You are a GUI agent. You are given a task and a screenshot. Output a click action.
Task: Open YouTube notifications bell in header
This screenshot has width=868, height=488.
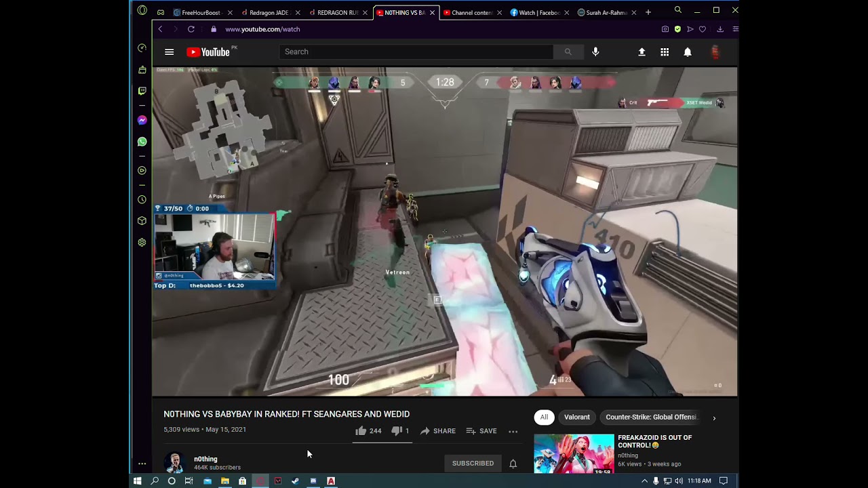point(688,52)
